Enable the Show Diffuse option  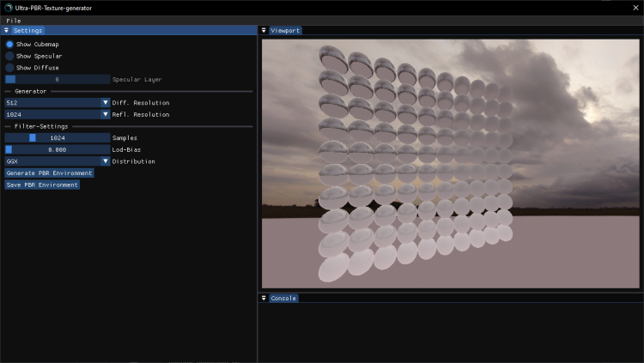(9, 67)
